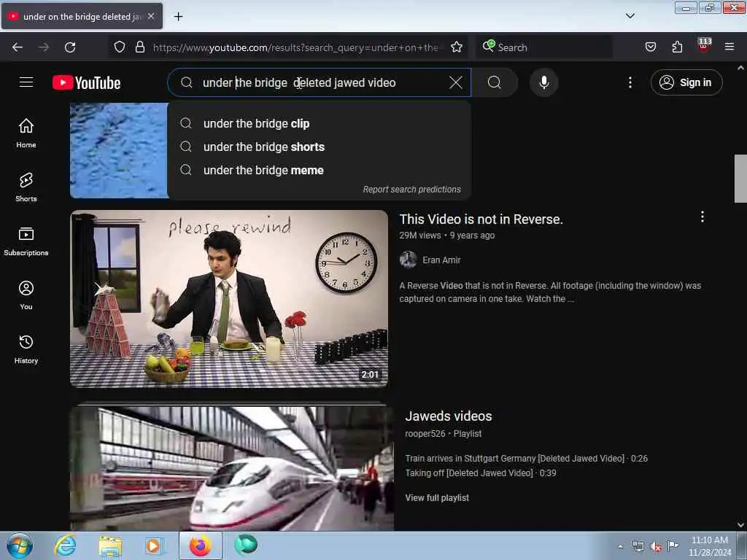The height and width of the screenshot is (560, 747).
Task: Go to YouTube home via the logo
Action: 87,83
